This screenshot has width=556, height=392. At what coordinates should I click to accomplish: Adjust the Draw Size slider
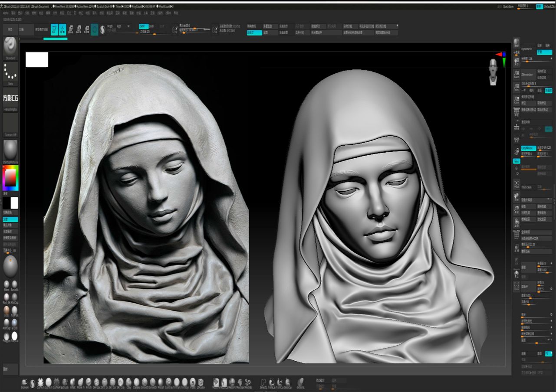point(194,30)
